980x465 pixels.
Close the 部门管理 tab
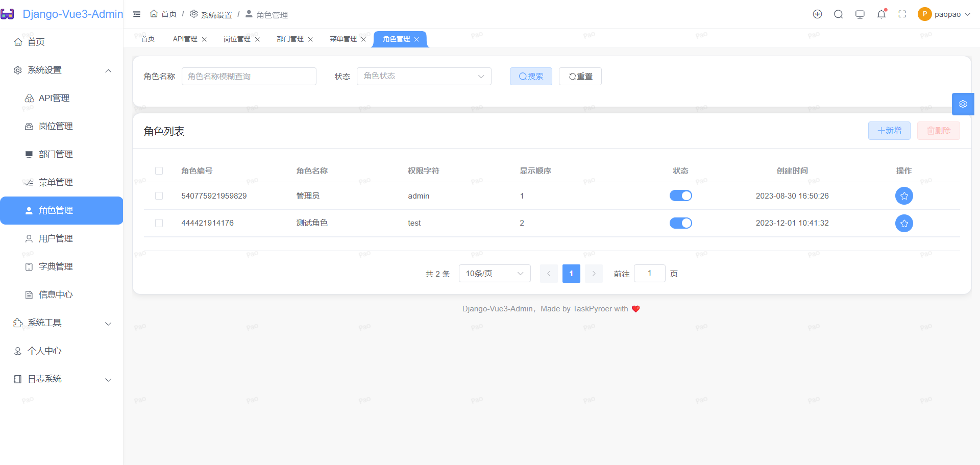tap(310, 39)
